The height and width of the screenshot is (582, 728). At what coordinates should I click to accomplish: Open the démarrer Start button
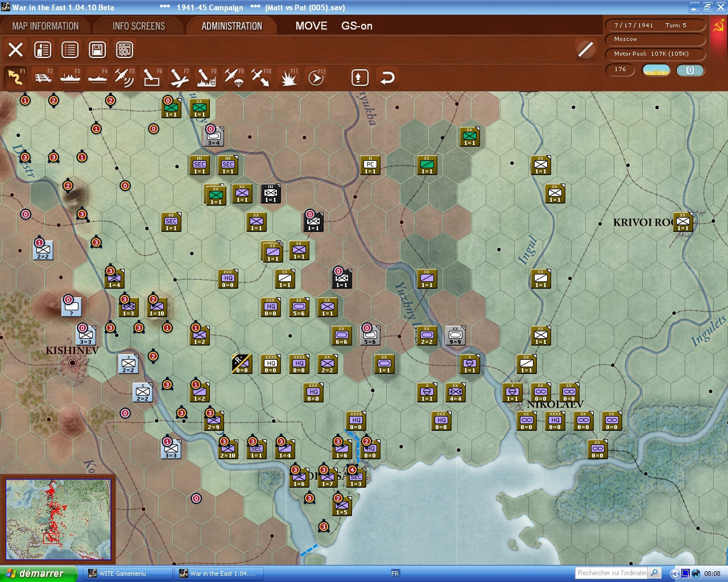click(x=38, y=573)
